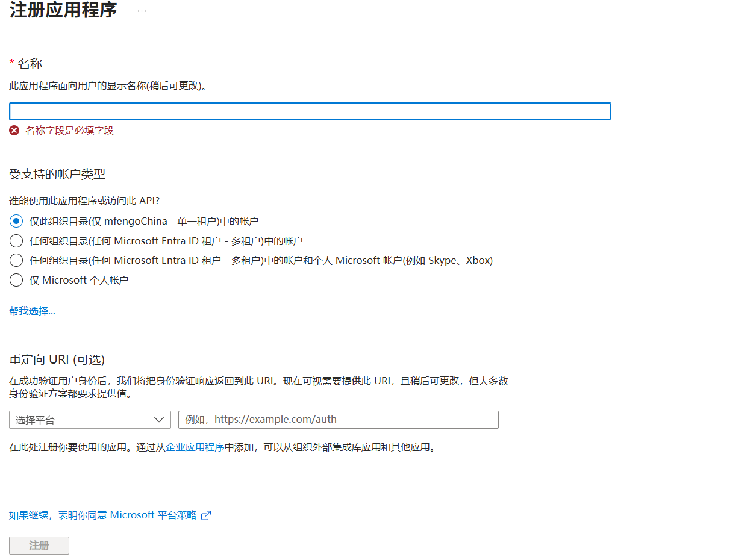Image resolution: width=756 pixels, height=560 pixels.
Task: Click the chevron arrow in platform selector
Action: coord(159,420)
